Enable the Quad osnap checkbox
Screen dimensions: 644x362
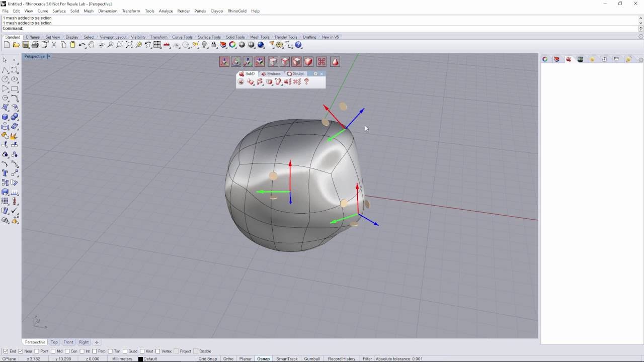click(x=125, y=351)
